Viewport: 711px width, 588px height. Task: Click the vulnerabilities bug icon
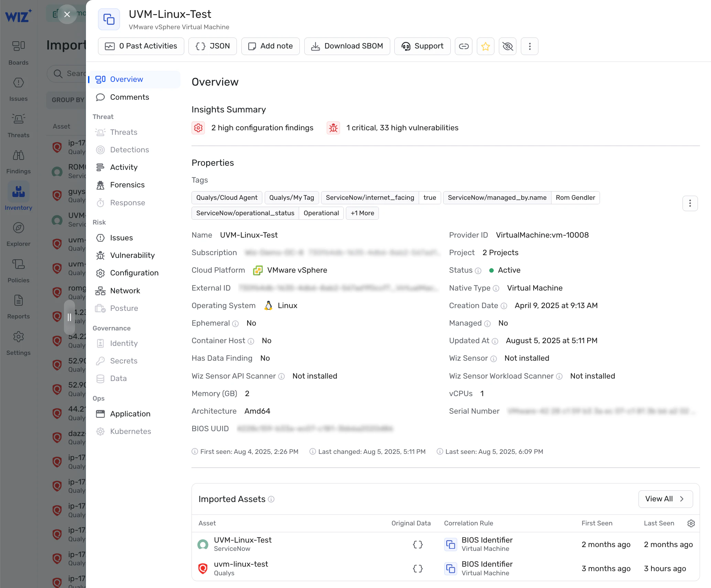(x=333, y=128)
